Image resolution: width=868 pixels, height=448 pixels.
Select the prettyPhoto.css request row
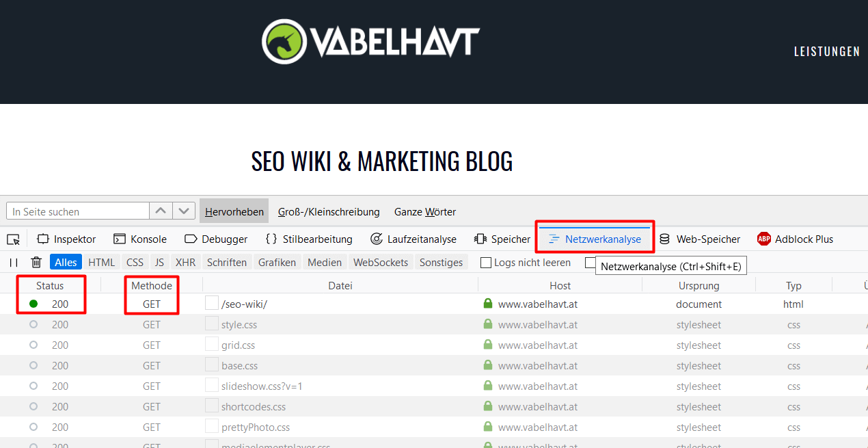tap(434, 427)
